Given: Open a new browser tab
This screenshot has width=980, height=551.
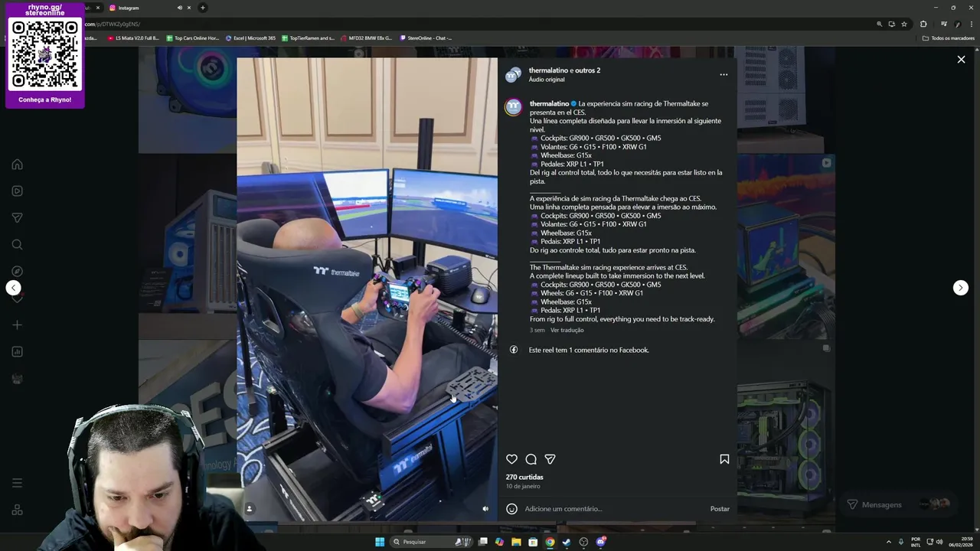Looking at the screenshot, I should point(202,8).
